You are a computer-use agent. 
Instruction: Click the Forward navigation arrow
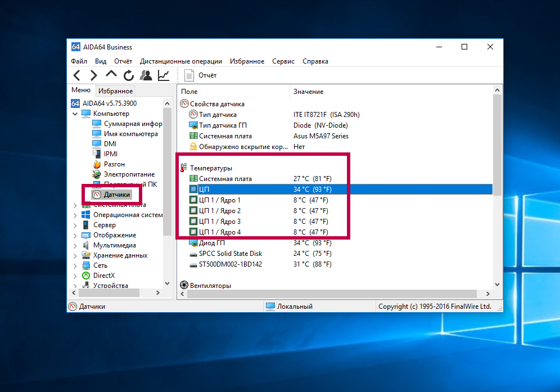point(94,75)
